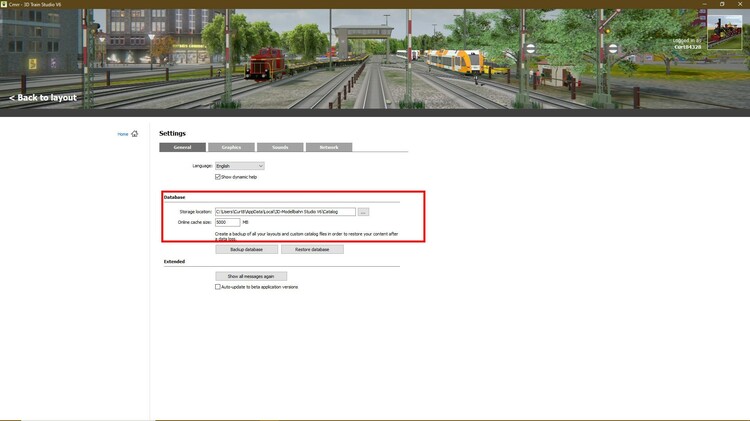
Task: Restore down the application window
Action: coord(722,4)
